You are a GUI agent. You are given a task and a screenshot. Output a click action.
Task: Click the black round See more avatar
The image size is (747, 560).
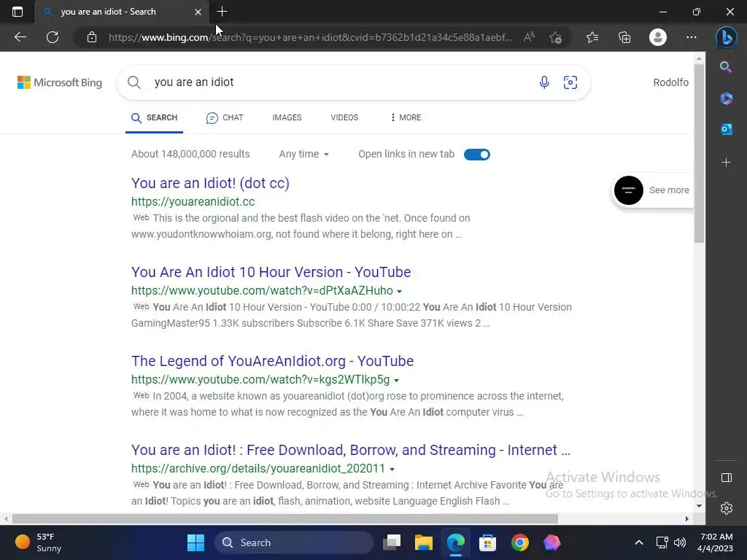tap(628, 190)
